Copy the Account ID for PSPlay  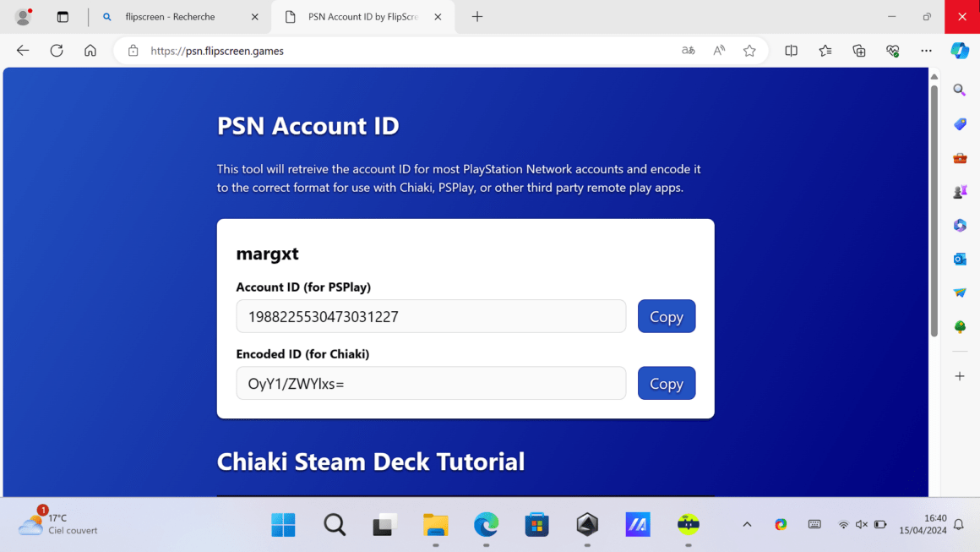(x=667, y=316)
